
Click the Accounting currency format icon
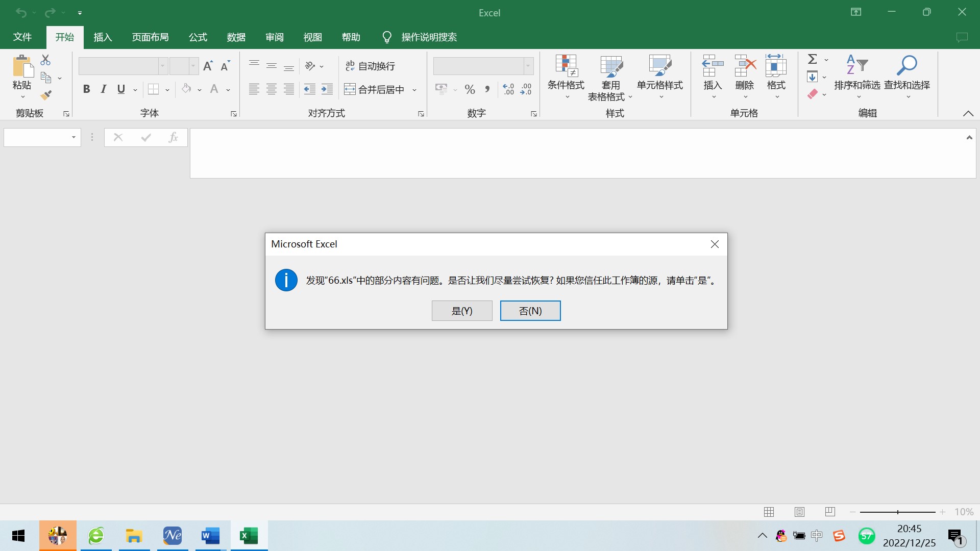click(x=441, y=89)
